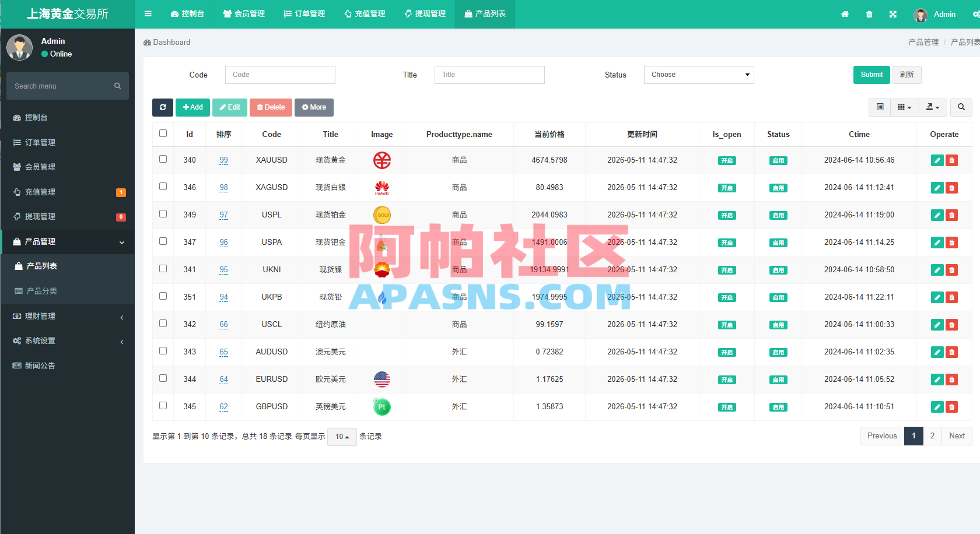Delete row 340 XAUUSD with trash icon
The image size is (980, 534).
(x=952, y=160)
